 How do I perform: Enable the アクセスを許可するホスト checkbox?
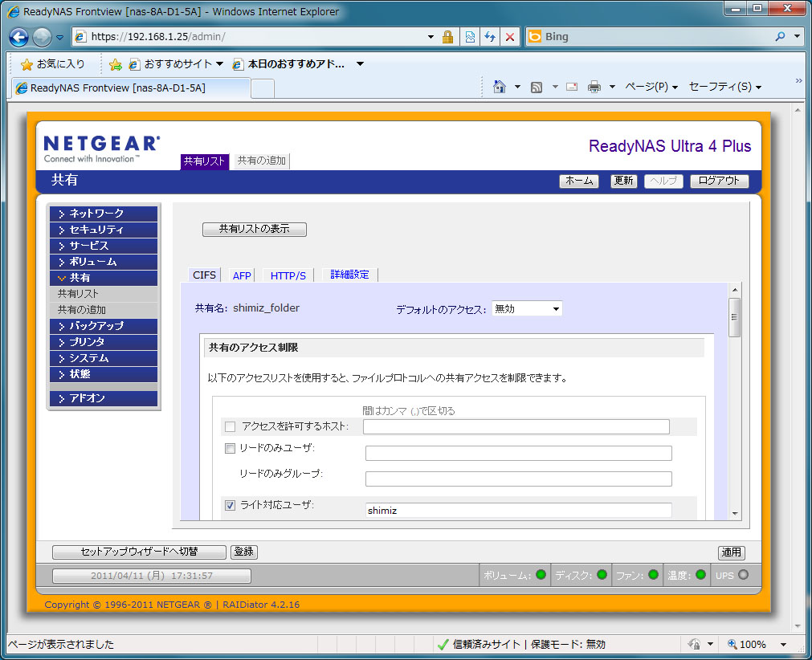231,426
